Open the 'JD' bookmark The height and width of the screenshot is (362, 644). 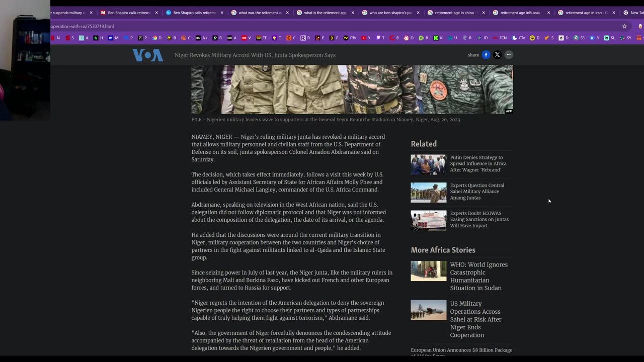(x=482, y=38)
